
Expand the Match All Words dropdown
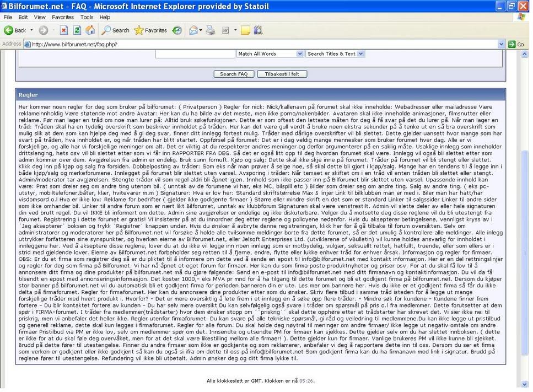pos(300,53)
